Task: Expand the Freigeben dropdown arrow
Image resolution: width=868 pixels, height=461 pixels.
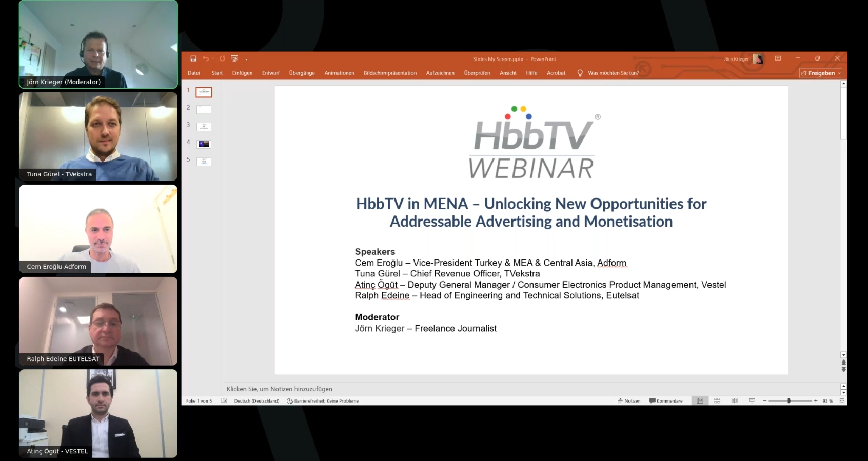Action: tap(839, 73)
